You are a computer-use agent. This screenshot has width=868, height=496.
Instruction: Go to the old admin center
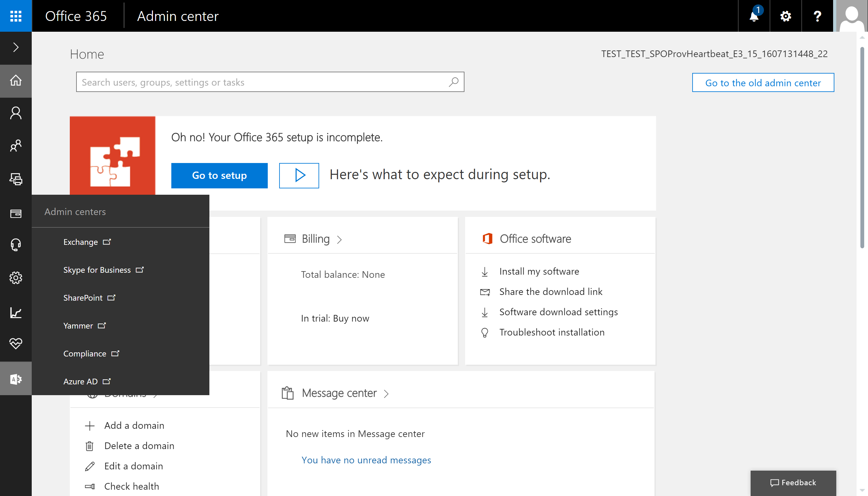point(763,83)
